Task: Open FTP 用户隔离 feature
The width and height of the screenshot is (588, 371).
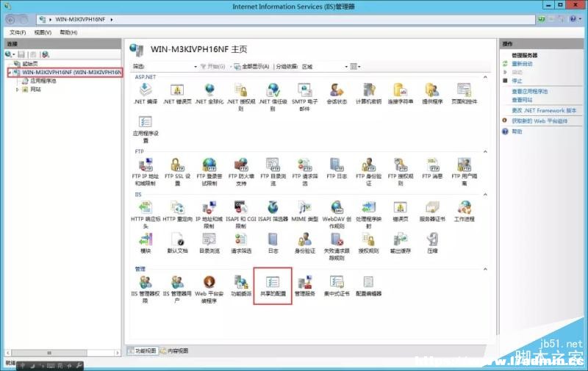Action: pyautogui.click(x=465, y=172)
